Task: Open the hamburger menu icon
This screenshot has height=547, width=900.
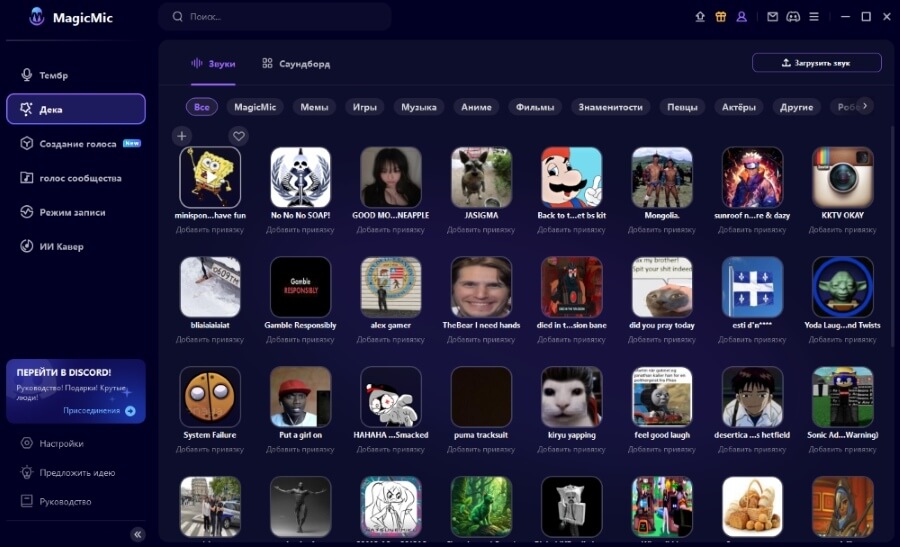Action: coord(814,17)
